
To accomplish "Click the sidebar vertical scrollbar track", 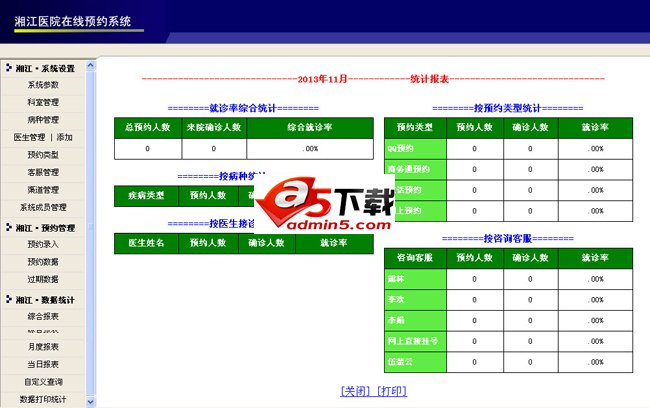I will pos(90,233).
